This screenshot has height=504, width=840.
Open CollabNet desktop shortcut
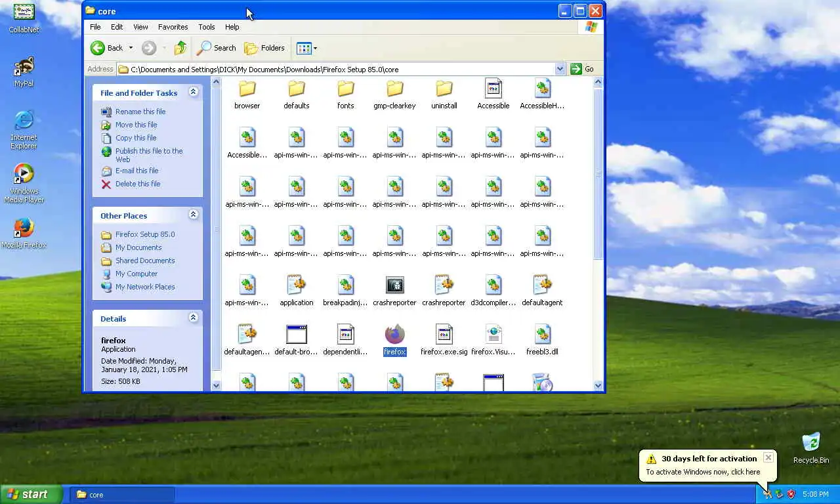(x=24, y=18)
